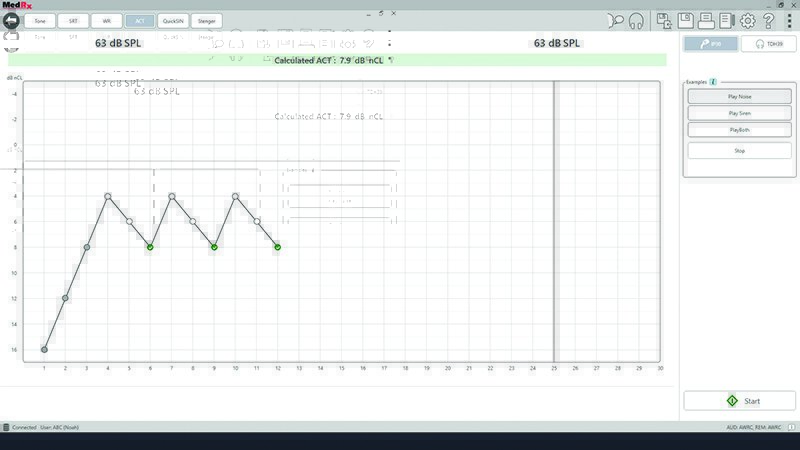Click the headphones monitor icon in toolbar
The image size is (800, 450).
pyautogui.click(x=636, y=21)
